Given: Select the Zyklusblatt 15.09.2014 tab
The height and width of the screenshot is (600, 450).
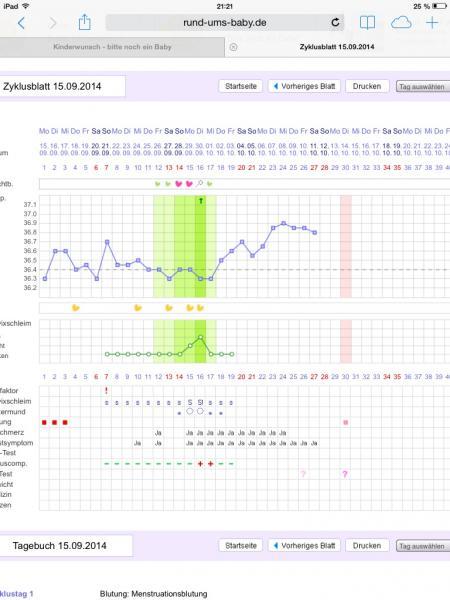Looking at the screenshot, I should pos(337,47).
